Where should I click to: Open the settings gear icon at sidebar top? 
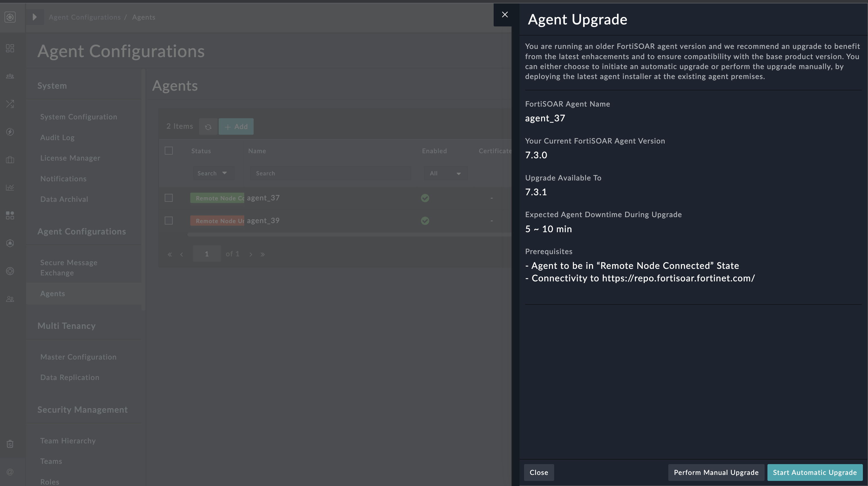click(10, 17)
